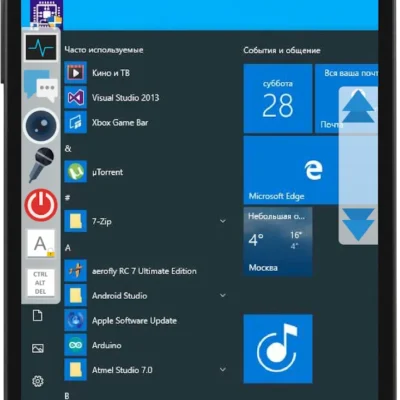This screenshot has height=400, width=400.
Task: Open Xbox Game Bar
Action: tap(146, 122)
